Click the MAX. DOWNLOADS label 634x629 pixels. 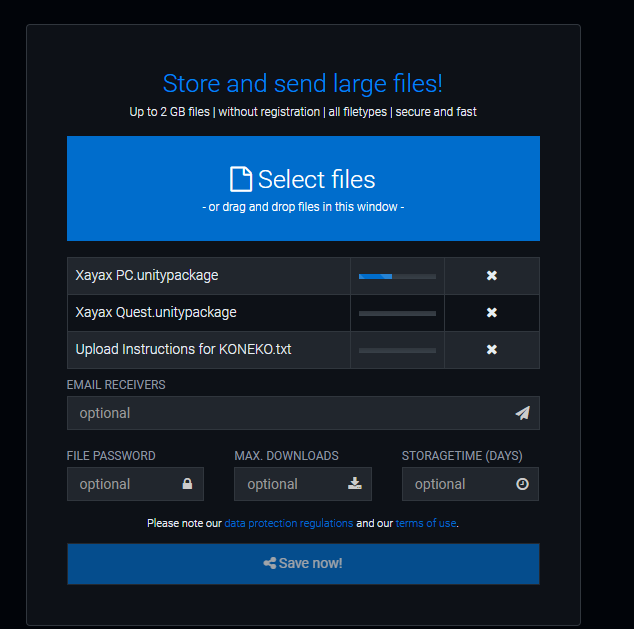286,456
